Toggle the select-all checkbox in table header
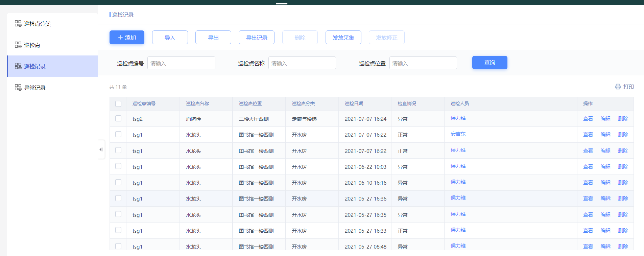 pos(118,104)
